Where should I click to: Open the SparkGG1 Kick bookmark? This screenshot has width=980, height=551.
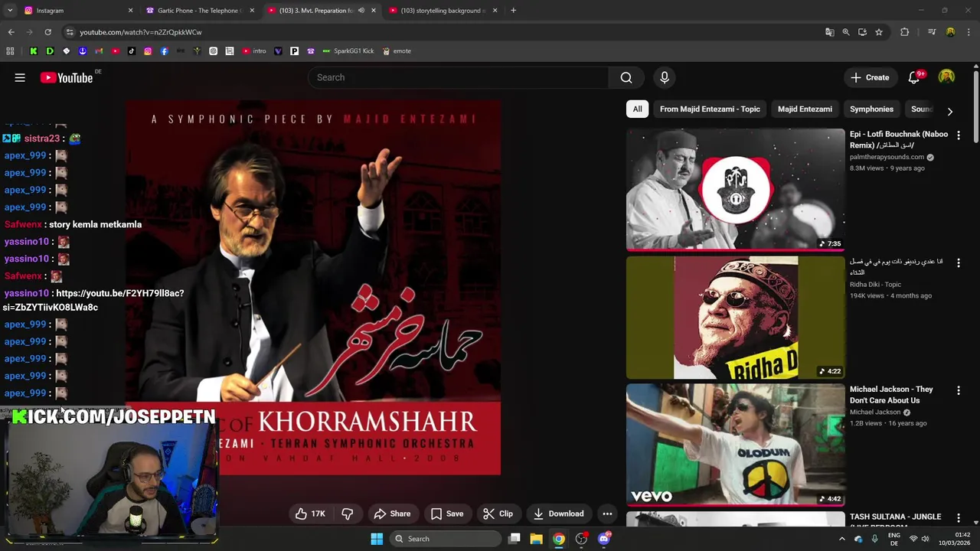[x=348, y=51]
